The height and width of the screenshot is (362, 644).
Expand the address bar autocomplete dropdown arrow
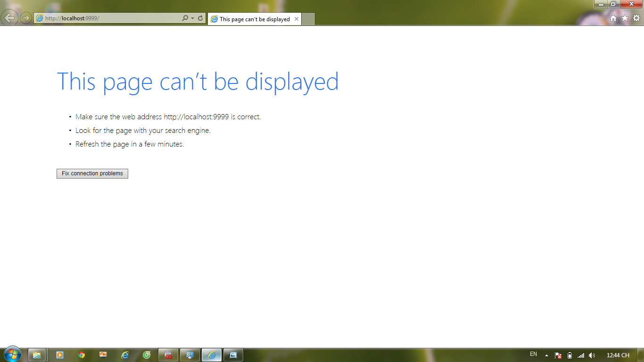click(x=192, y=18)
